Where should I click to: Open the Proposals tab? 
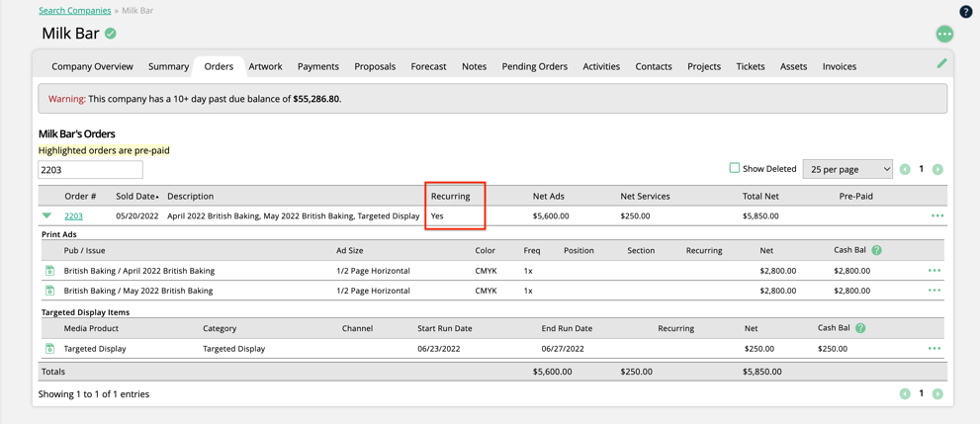pyautogui.click(x=375, y=66)
